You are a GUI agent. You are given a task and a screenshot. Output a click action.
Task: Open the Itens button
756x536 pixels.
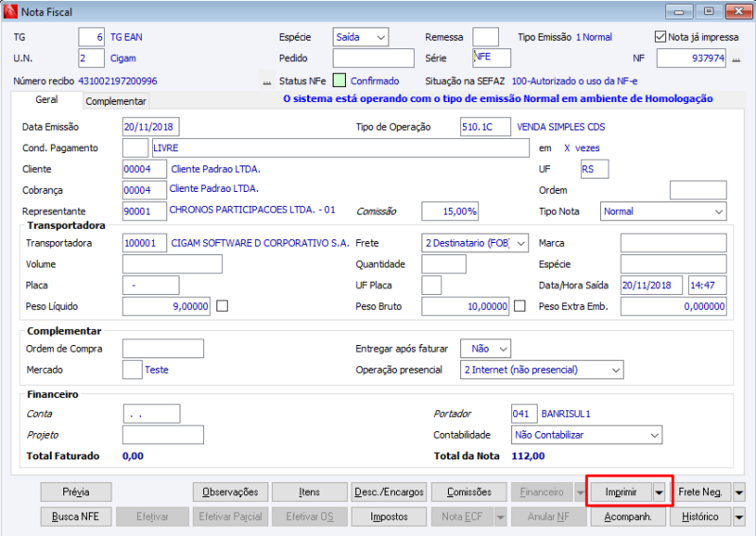tap(309, 493)
